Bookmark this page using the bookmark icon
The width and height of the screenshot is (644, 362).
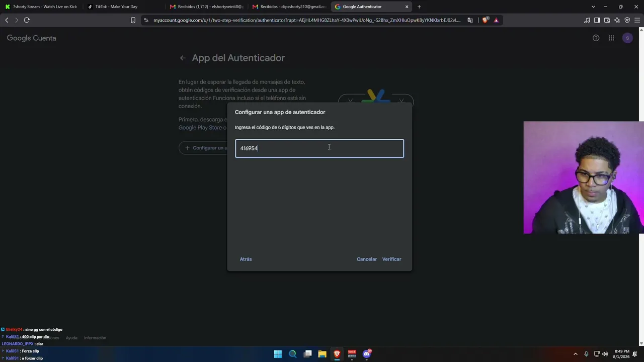pos(133,20)
